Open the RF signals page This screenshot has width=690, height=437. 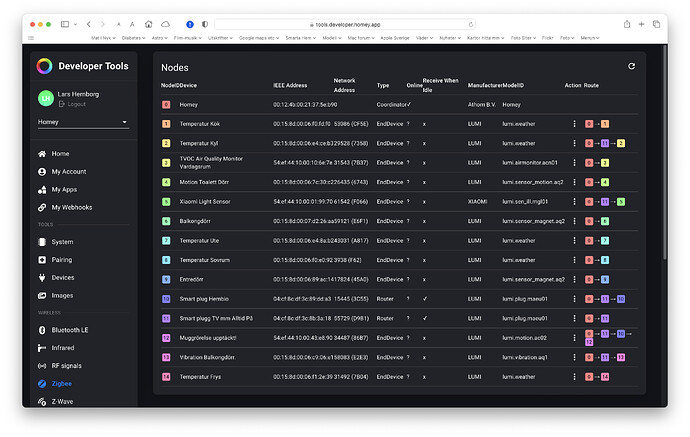coord(66,366)
